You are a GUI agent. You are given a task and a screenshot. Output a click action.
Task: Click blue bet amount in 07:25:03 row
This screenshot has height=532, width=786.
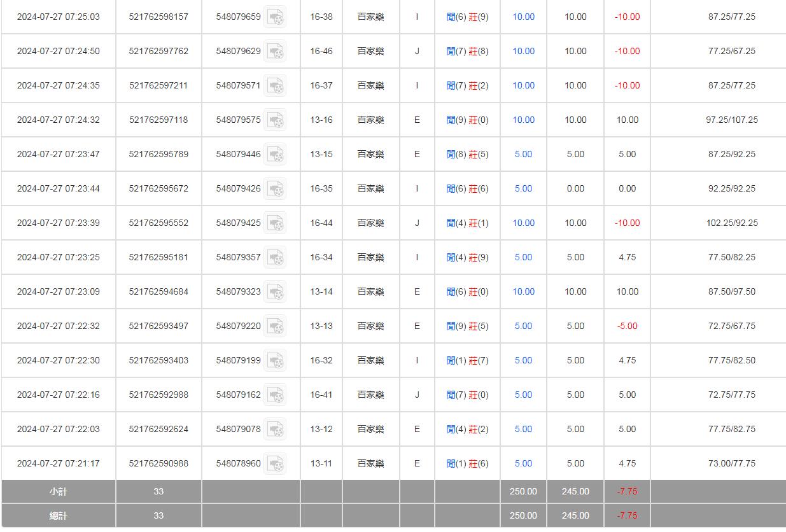(x=523, y=17)
